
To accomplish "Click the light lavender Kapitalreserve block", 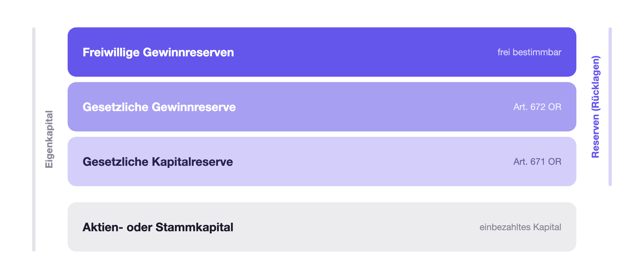I will click(x=322, y=161).
